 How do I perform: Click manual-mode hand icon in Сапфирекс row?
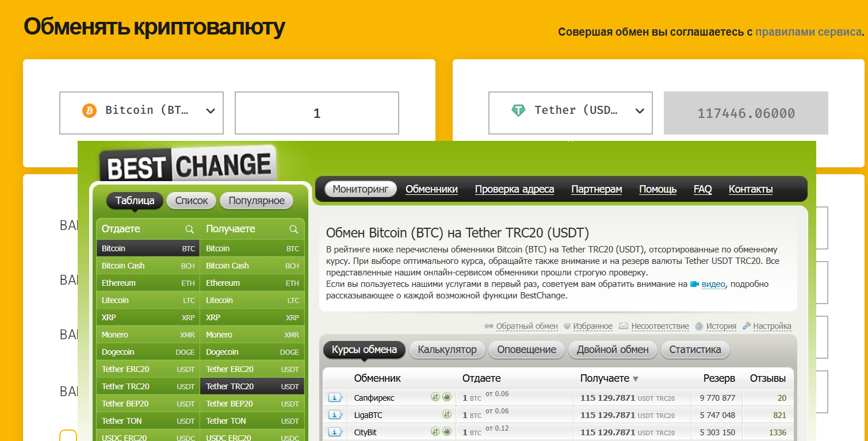tap(447, 397)
